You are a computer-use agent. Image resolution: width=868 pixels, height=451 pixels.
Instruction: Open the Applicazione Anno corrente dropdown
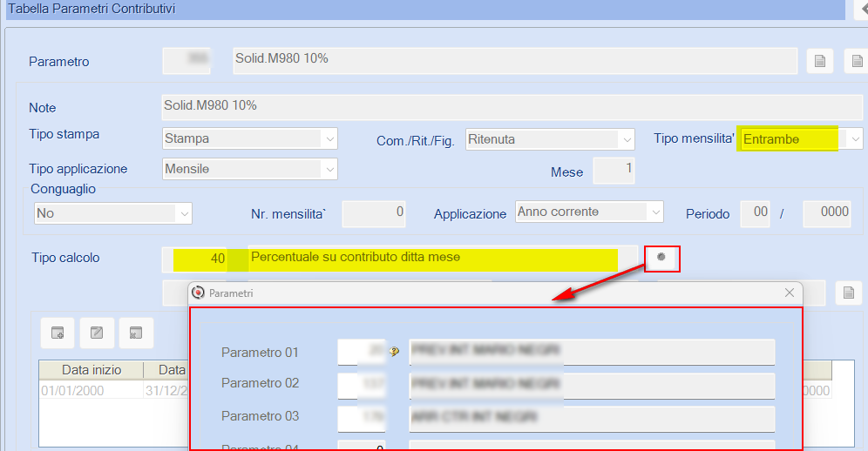(655, 212)
